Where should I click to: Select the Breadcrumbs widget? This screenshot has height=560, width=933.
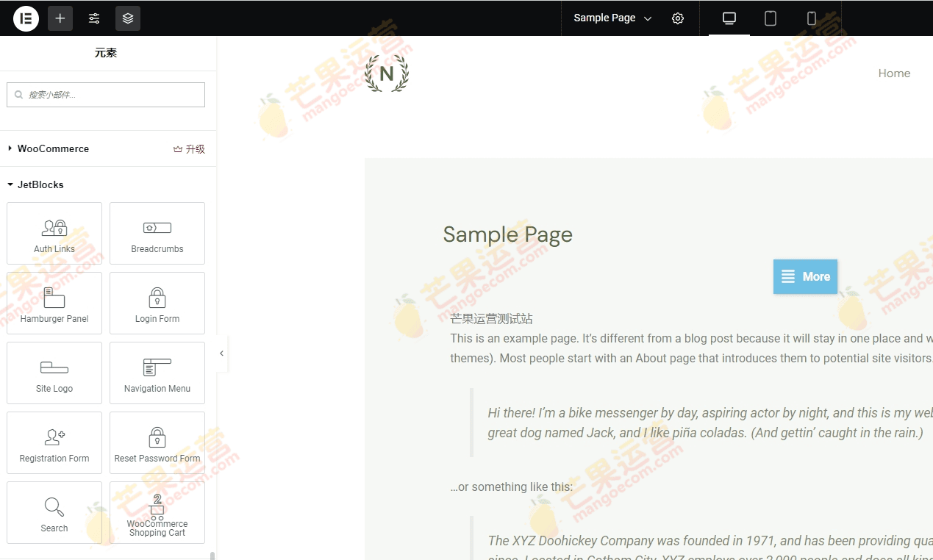point(157,234)
